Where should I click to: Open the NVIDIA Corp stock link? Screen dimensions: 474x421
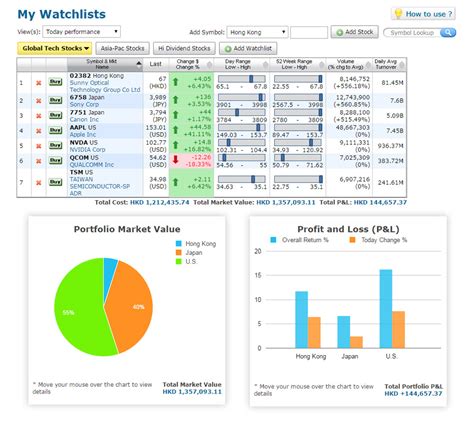click(x=87, y=149)
